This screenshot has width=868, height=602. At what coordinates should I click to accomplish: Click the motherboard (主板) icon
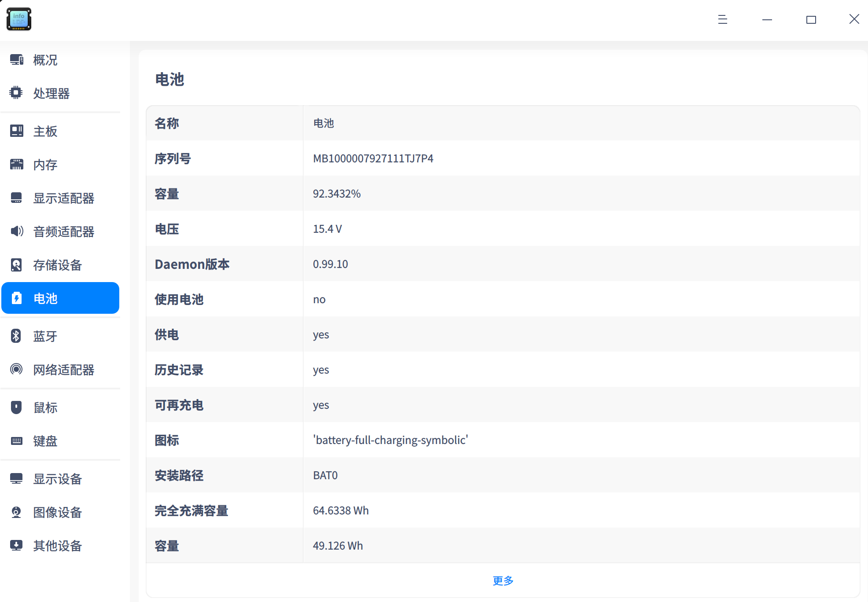click(17, 131)
